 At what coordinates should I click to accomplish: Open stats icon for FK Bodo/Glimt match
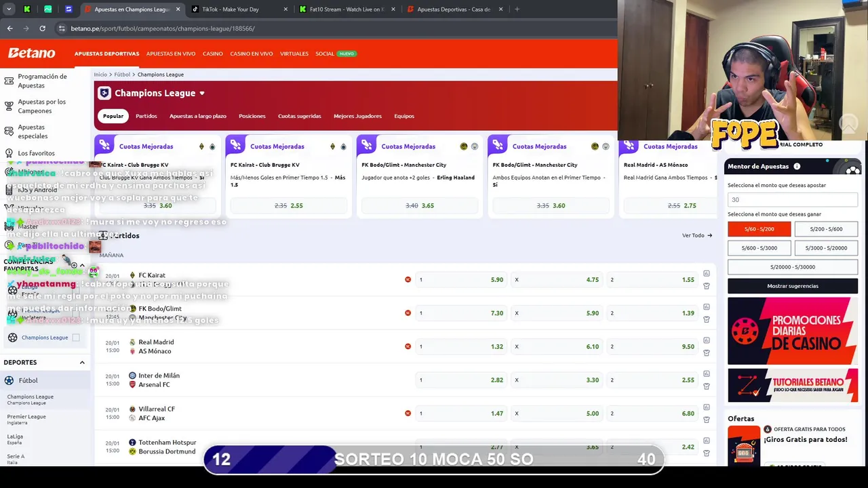tap(706, 306)
